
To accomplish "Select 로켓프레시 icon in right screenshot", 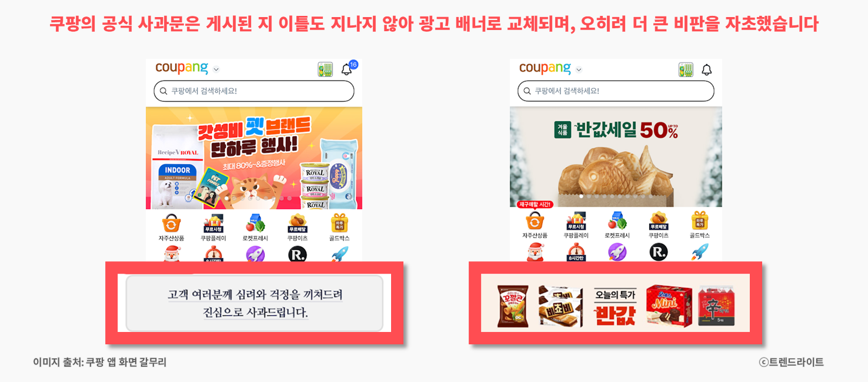I will [617, 225].
